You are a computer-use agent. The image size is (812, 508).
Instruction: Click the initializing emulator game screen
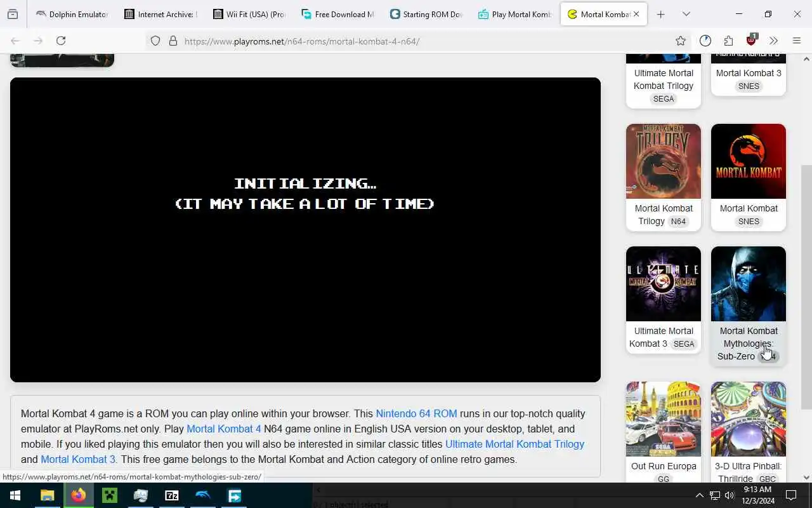[305, 230]
